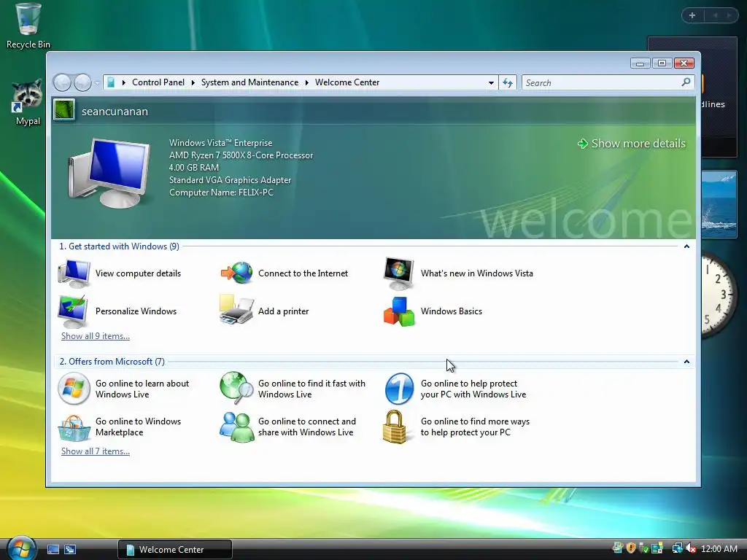Click Show more details link
This screenshot has width=747, height=560.
point(632,144)
